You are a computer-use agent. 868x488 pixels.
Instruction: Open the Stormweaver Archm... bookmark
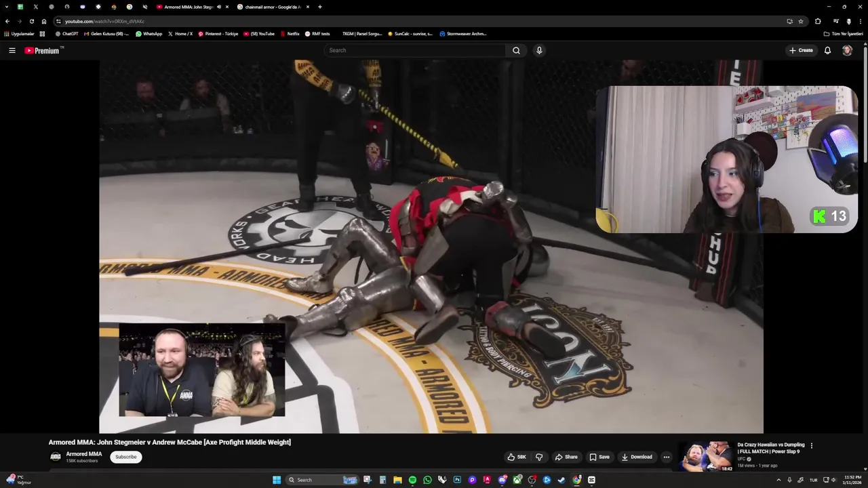463,34
